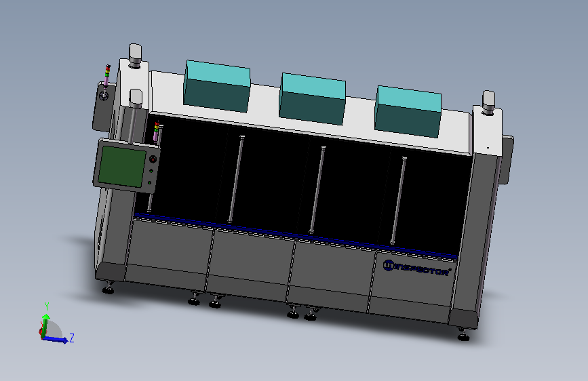The image size is (588, 381).
Task: Select the green touchscreen display on the operator panel
Action: (x=122, y=166)
